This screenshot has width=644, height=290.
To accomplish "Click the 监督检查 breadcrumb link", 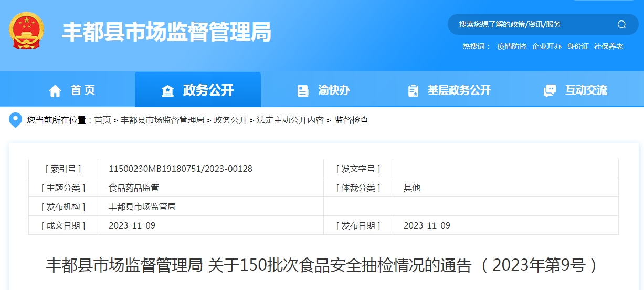I will (352, 120).
